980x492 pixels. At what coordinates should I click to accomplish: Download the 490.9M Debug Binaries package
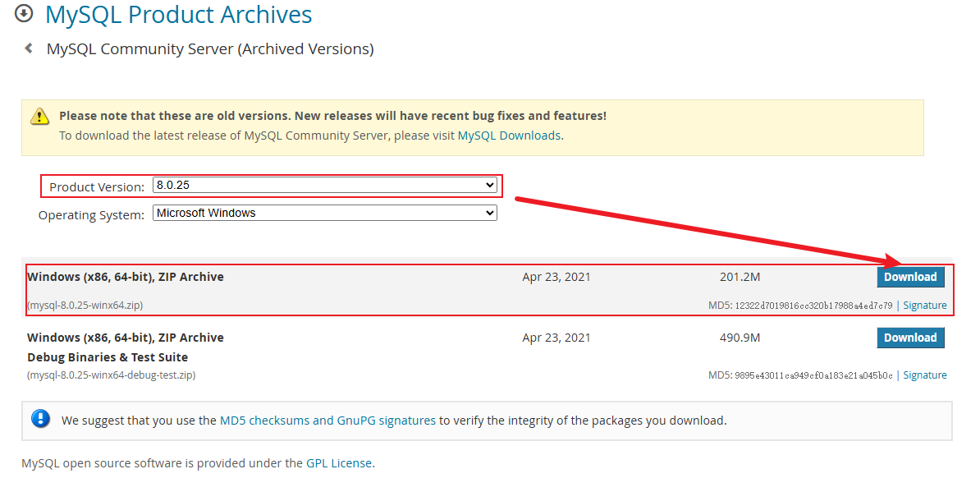(x=910, y=338)
